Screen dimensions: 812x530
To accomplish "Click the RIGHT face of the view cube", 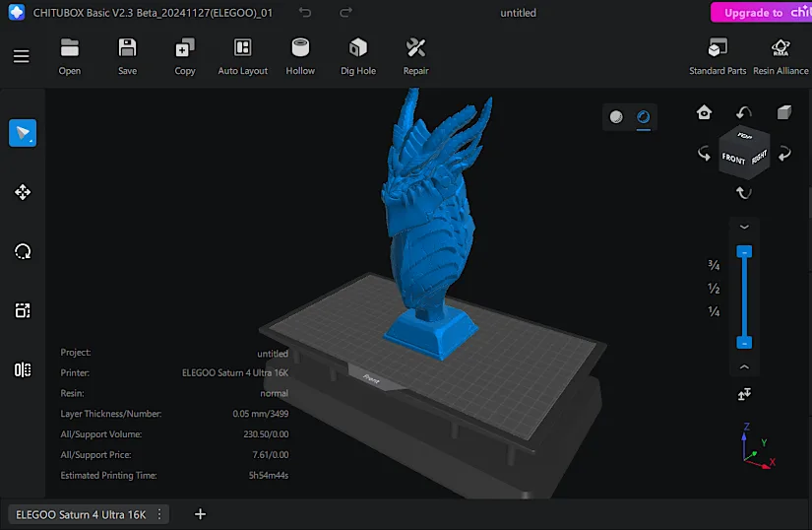I will pos(759,156).
